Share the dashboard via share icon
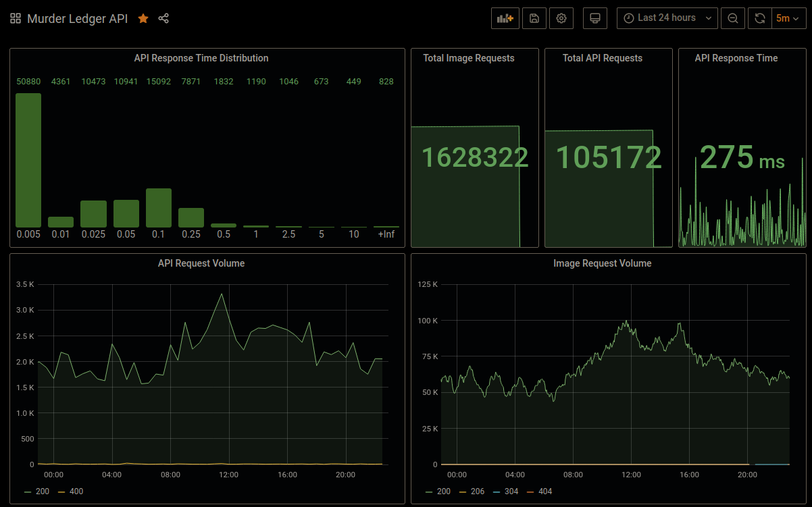Screen dimensions: 812x507 point(163,19)
